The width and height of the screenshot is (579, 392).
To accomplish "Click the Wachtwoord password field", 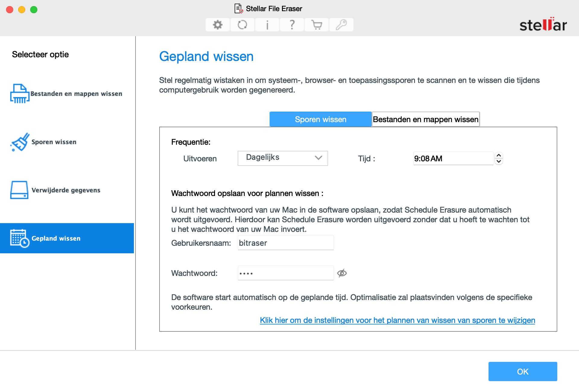I will pyautogui.click(x=286, y=273).
